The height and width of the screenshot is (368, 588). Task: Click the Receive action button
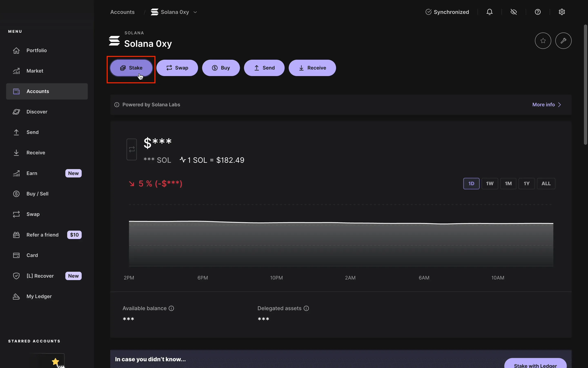click(312, 68)
